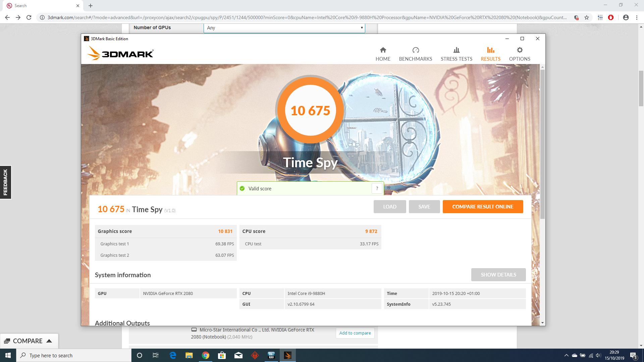The image size is (644, 362).
Task: Open Microsoft Store from the taskbar
Action: coord(222,355)
